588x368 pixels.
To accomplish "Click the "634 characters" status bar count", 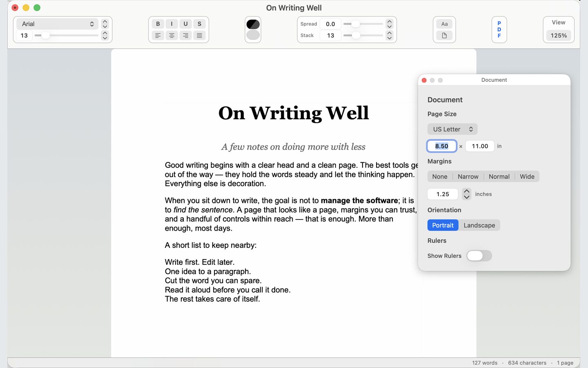I will [x=527, y=363].
